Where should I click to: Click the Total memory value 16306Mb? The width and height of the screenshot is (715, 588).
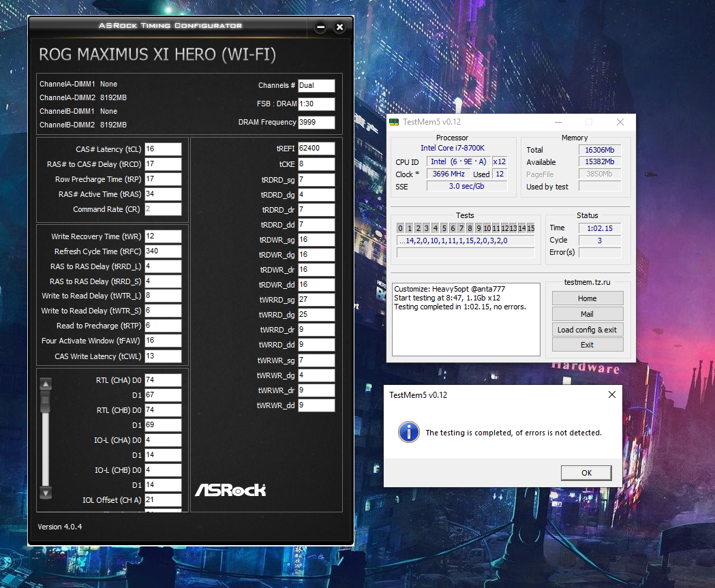[600, 149]
